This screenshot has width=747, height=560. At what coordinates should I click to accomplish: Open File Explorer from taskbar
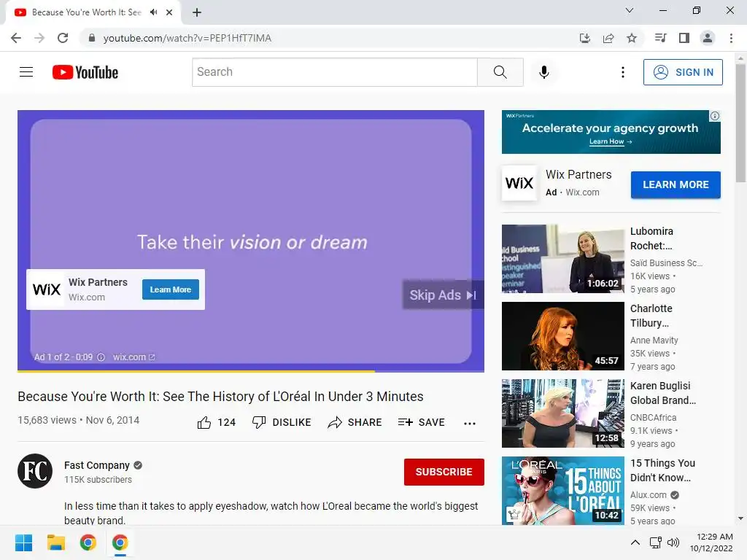pos(55,542)
